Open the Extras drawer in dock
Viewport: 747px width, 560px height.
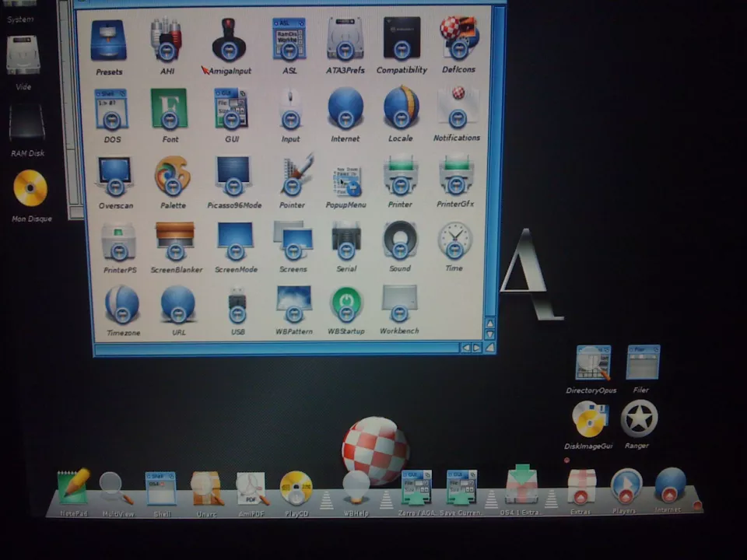[580, 488]
